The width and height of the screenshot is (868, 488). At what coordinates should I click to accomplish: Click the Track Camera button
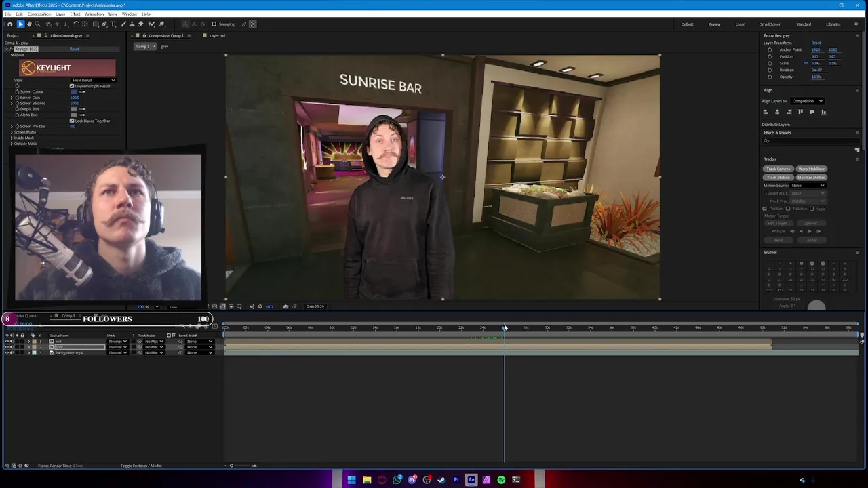778,169
